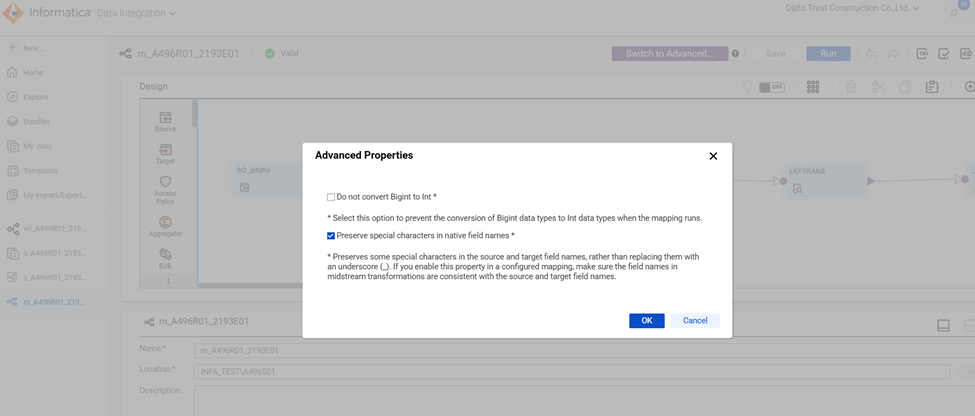Click the lightbulb recommendations icon
This screenshot has width=975, height=416.
coord(748,87)
